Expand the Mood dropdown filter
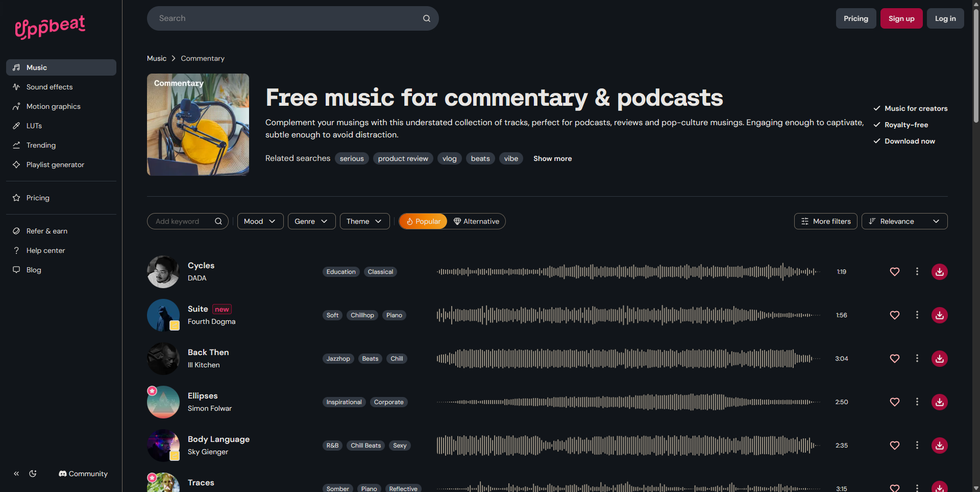The height and width of the screenshot is (492, 980). pos(260,221)
